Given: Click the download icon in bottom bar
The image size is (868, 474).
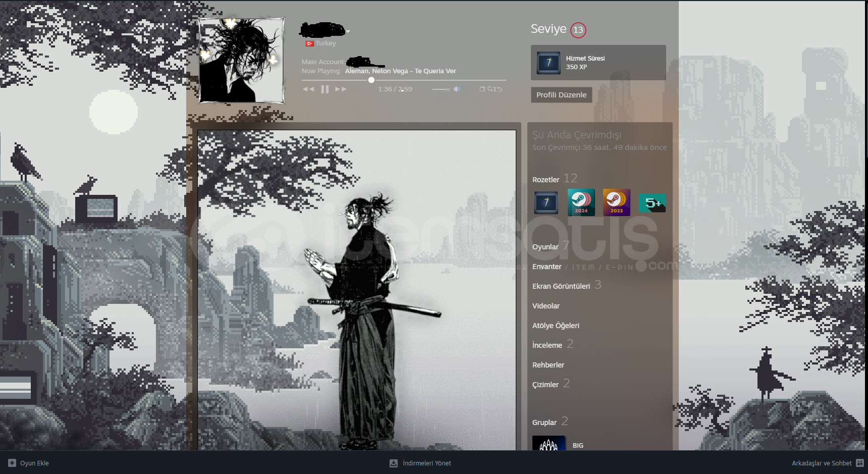Looking at the screenshot, I should coord(394,463).
